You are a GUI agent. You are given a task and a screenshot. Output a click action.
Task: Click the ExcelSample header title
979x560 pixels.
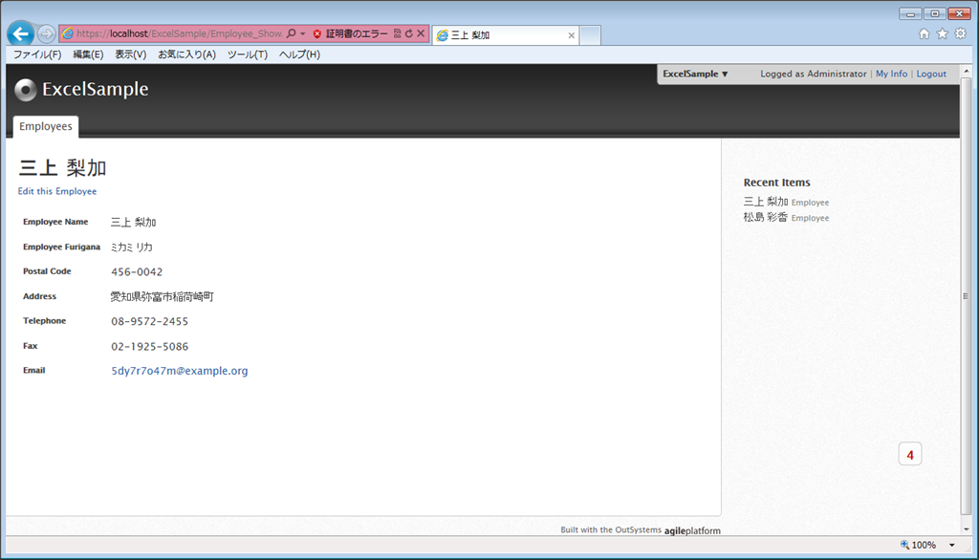tap(95, 89)
